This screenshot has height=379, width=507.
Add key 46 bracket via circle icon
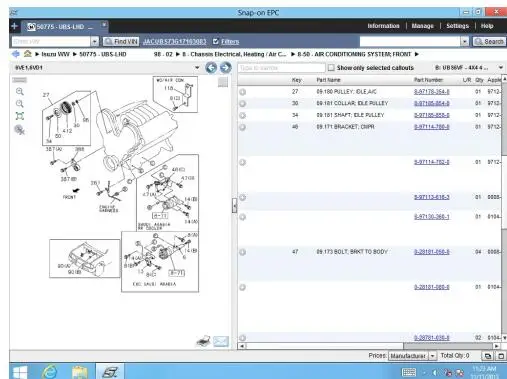(x=243, y=127)
